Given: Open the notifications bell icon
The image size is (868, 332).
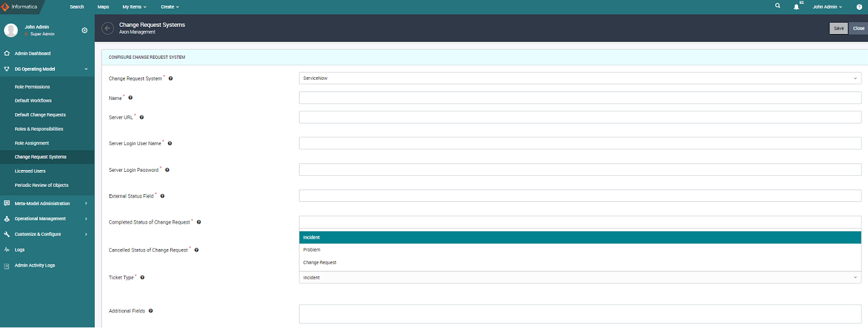Looking at the screenshot, I should 797,7.
